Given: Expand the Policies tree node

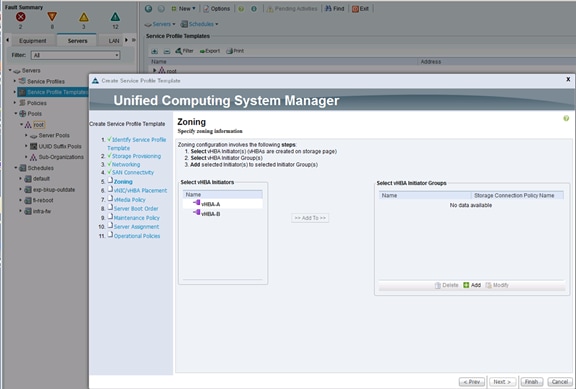Looking at the screenshot, I should [15, 103].
